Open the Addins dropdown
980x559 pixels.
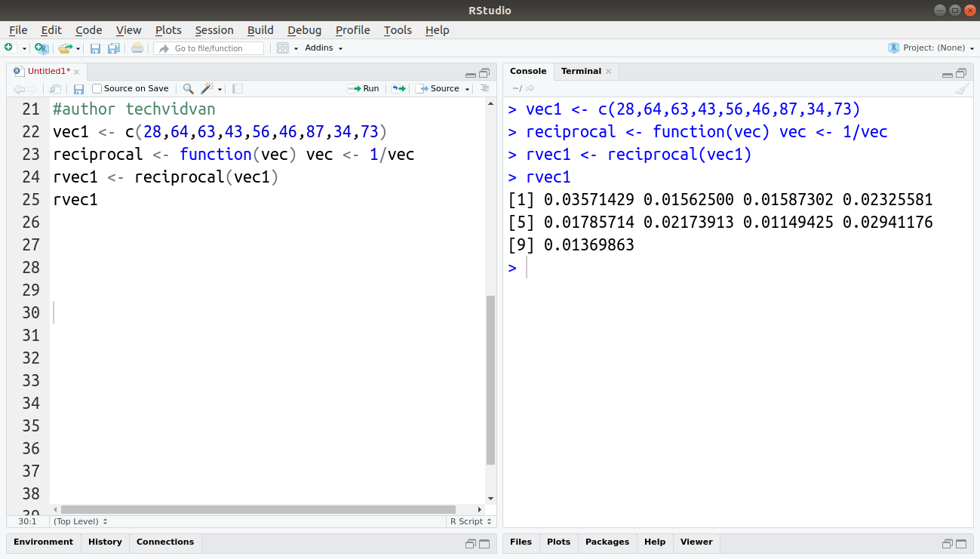(x=319, y=48)
